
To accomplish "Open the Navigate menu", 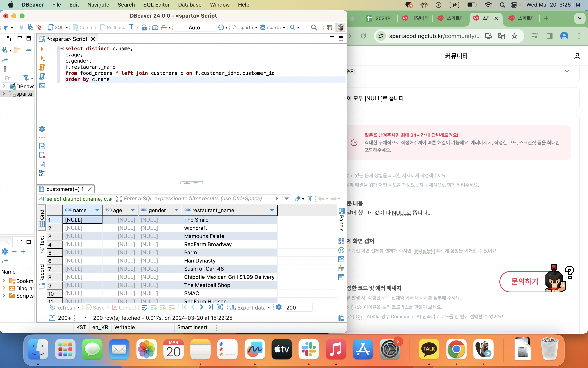I will click(x=98, y=5).
